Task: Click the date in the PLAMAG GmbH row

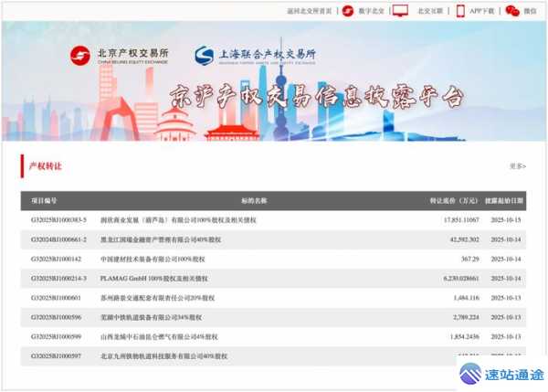Action: (x=506, y=279)
